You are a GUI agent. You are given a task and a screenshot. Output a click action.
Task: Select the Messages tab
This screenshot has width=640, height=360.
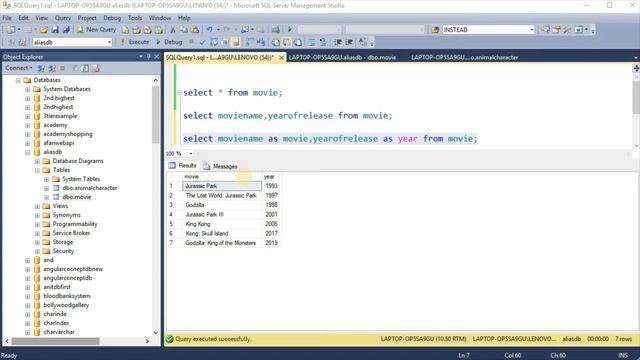pos(220,166)
